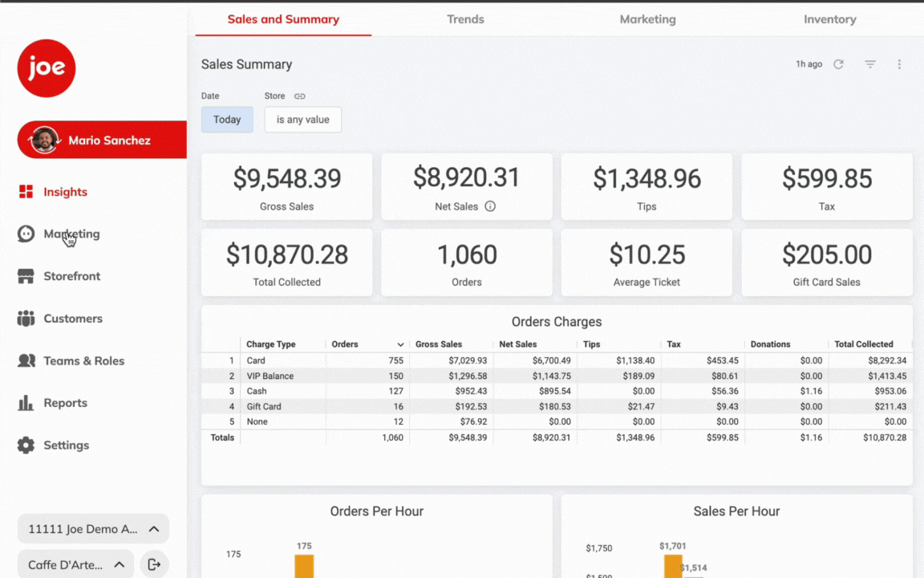Open Customers label in sidebar
Image resolution: width=924 pixels, height=578 pixels.
[x=73, y=319]
